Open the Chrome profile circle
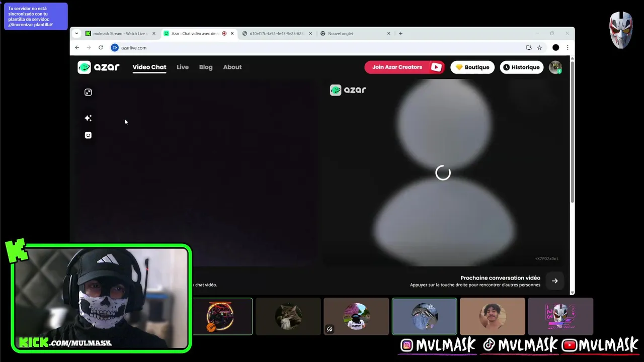This screenshot has width=644, height=362. point(555,48)
